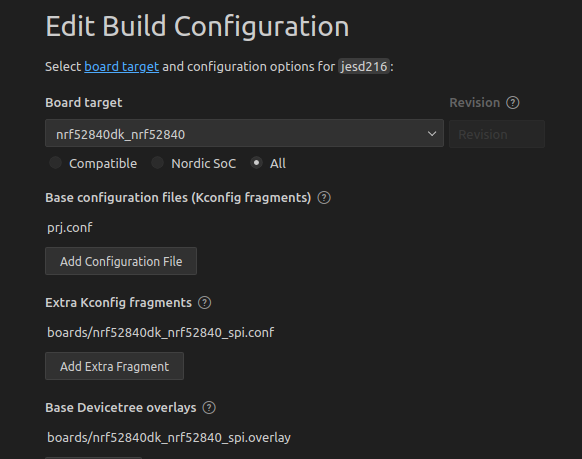Select the Compatible radio button
The image size is (582, 459).
tap(56, 163)
